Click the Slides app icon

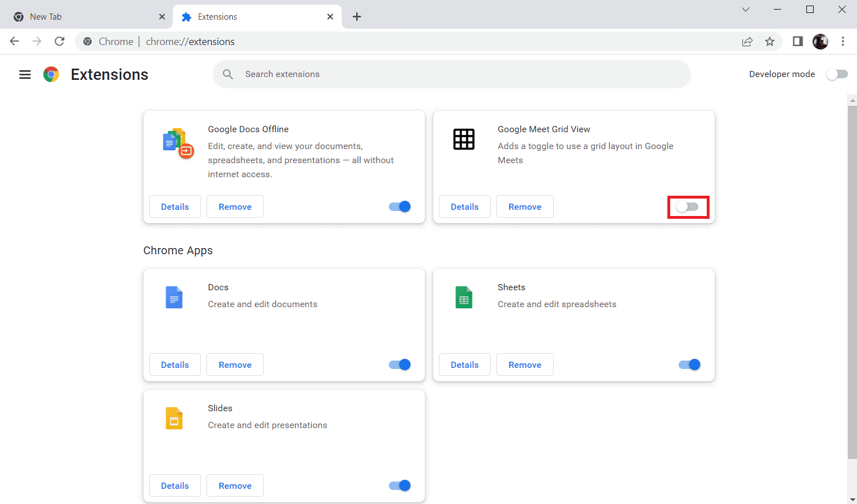coord(174,418)
